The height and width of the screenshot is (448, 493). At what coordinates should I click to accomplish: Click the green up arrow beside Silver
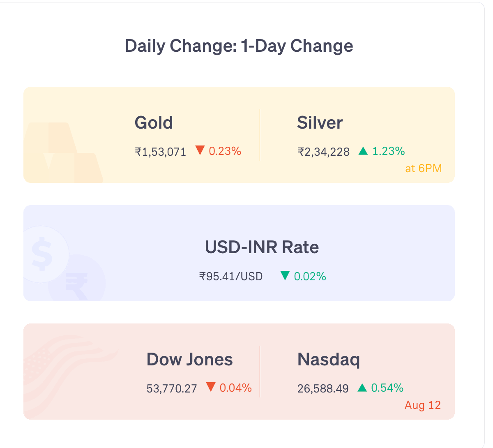[x=363, y=151]
